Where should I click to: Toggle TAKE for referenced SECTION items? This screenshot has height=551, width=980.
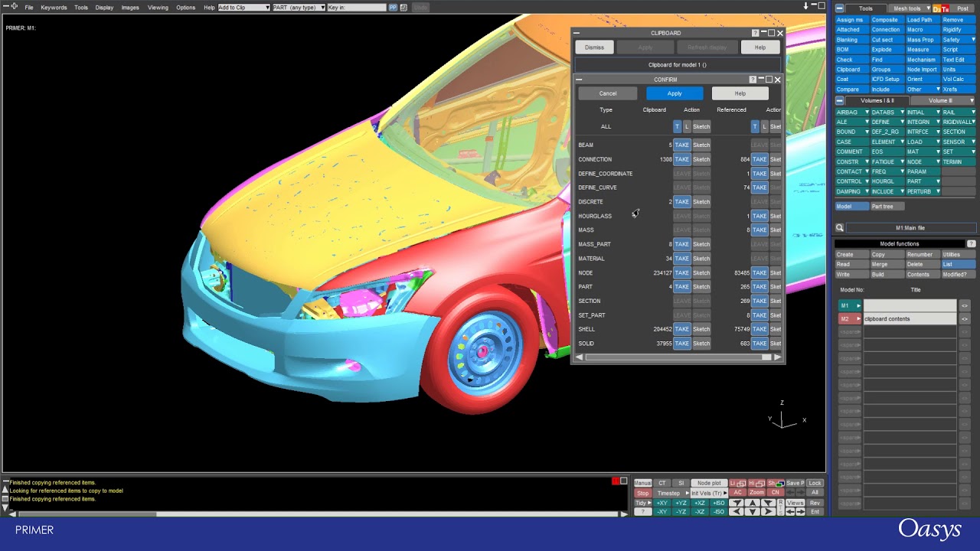click(x=759, y=301)
